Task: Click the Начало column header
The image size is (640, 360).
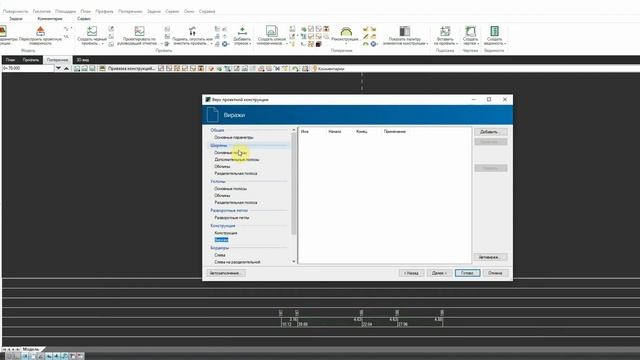Action: pos(335,131)
